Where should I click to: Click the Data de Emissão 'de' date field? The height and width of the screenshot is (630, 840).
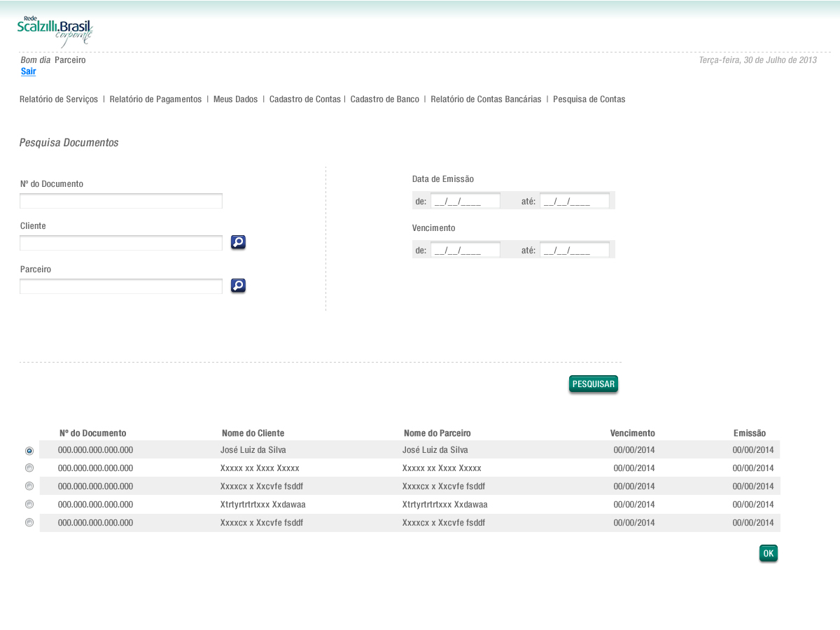[465, 201]
